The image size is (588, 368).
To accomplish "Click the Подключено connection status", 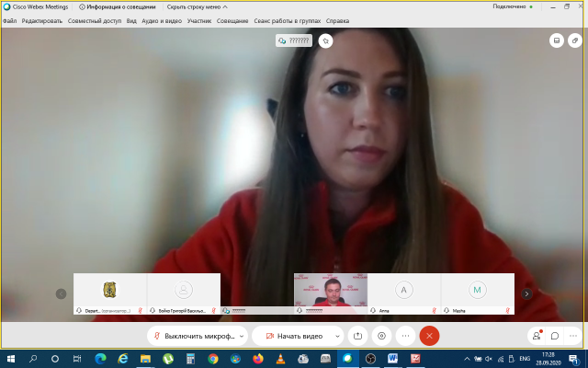I will click(x=513, y=6).
